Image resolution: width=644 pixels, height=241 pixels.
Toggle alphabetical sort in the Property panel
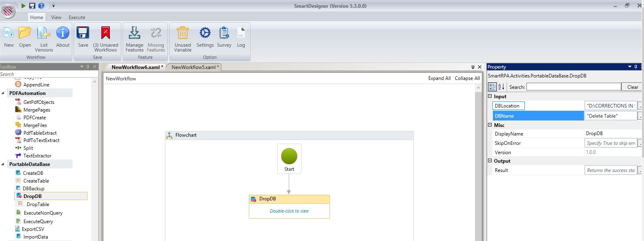coord(501,87)
